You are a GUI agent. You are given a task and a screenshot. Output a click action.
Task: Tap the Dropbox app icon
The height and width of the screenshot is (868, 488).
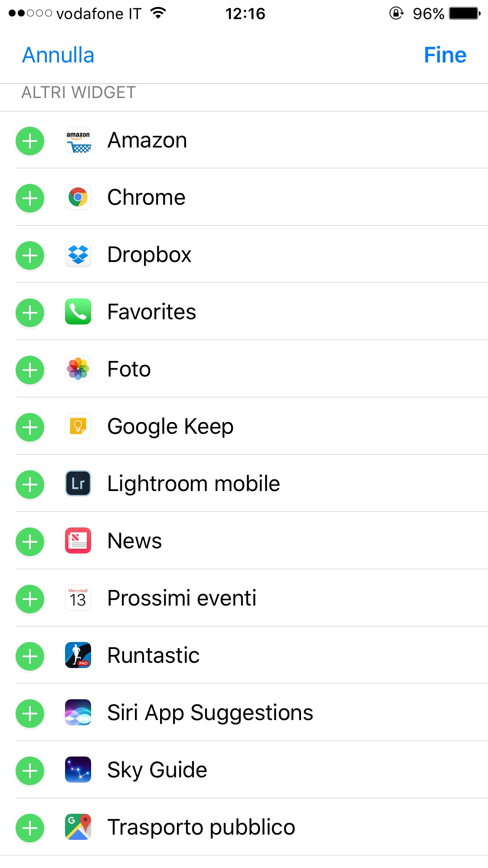78,255
